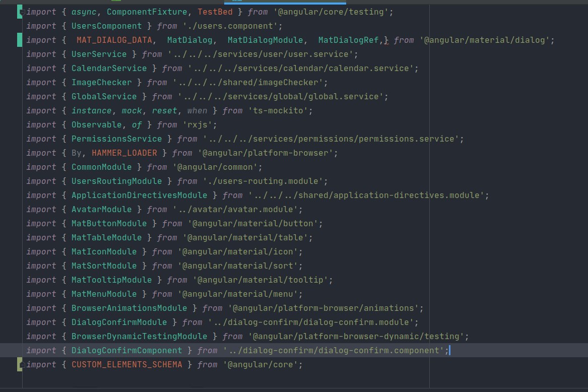Click the 'DialogConfirmModule' identifier
Image resolution: width=588 pixels, height=392 pixels.
tap(119, 322)
